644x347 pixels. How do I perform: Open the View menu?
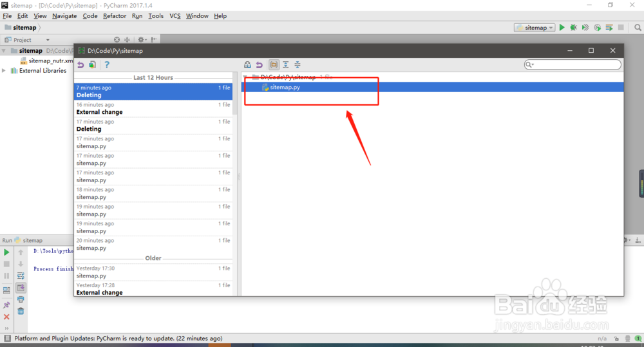coord(40,16)
